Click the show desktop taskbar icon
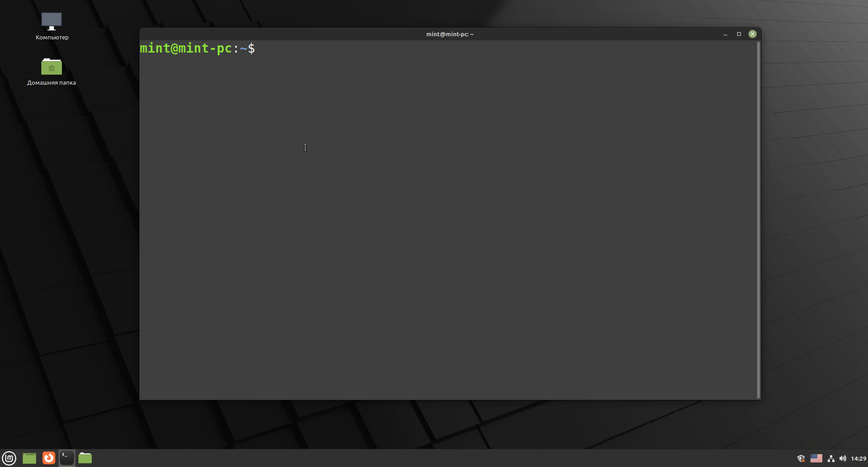This screenshot has width=868, height=467. [x=29, y=458]
